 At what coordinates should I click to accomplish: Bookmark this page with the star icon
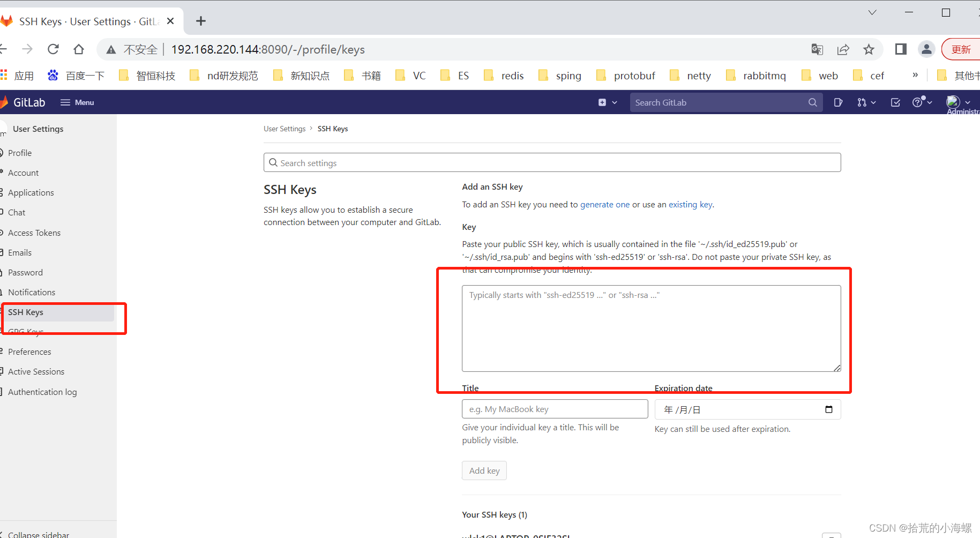869,49
